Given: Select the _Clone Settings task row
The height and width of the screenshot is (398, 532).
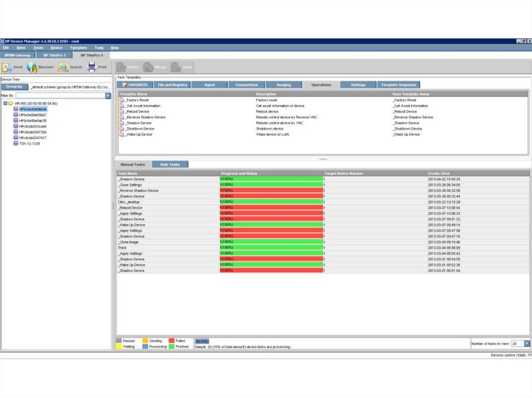Looking at the screenshot, I should (323, 185).
